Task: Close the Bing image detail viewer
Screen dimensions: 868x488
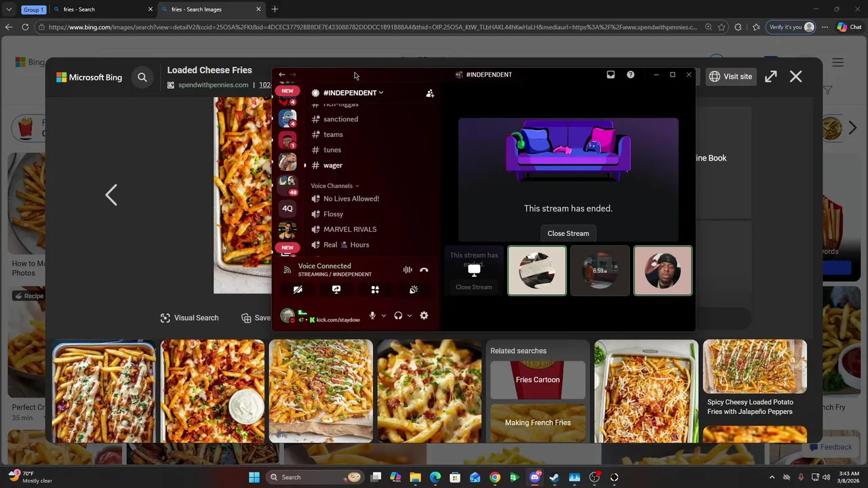Action: (x=795, y=77)
